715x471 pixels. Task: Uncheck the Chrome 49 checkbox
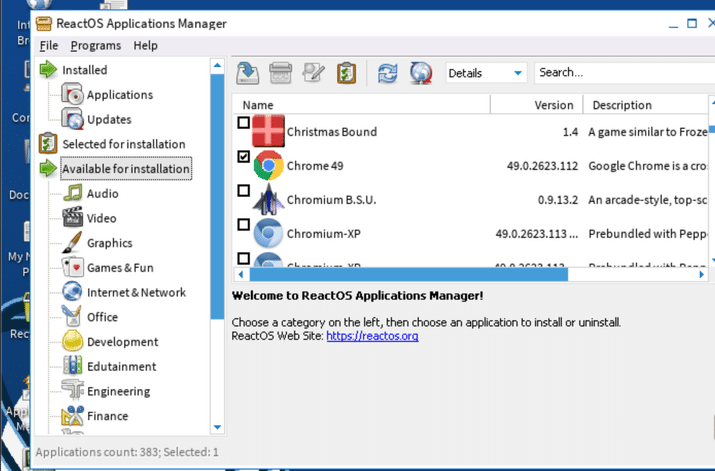tap(244, 157)
